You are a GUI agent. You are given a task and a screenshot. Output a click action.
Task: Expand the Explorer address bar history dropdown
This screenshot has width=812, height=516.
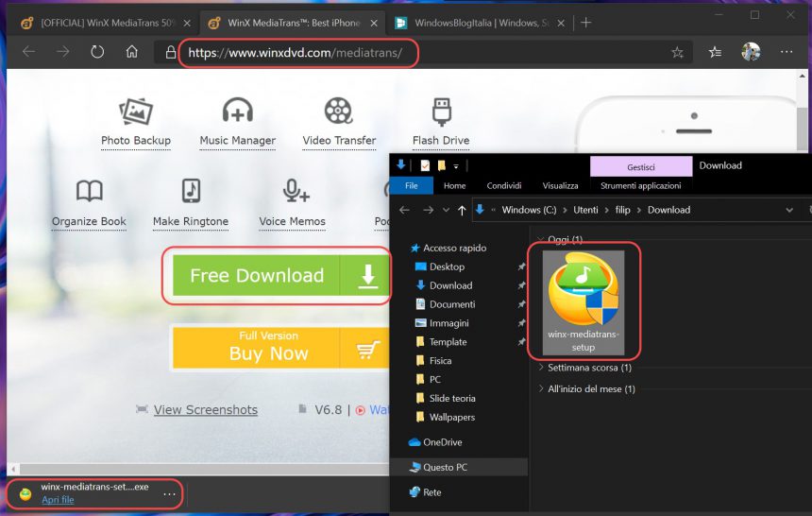click(x=789, y=210)
